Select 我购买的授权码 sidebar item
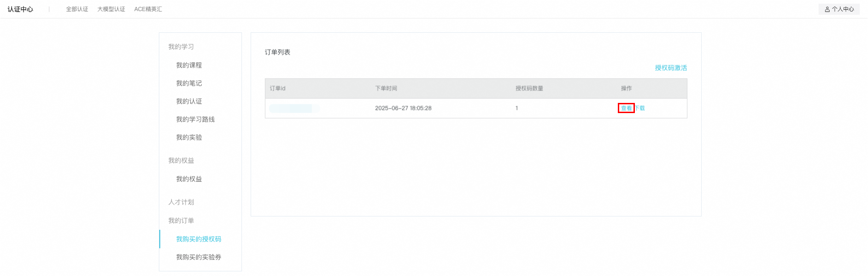Image resolution: width=868 pixels, height=276 pixels. [x=199, y=239]
